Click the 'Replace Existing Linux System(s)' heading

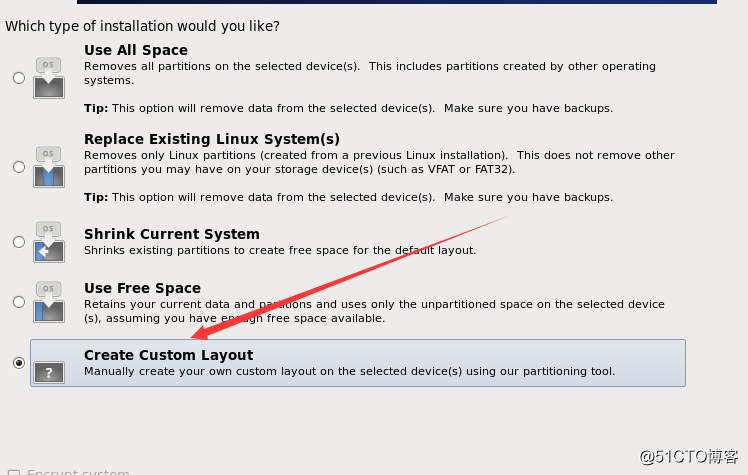[212, 139]
